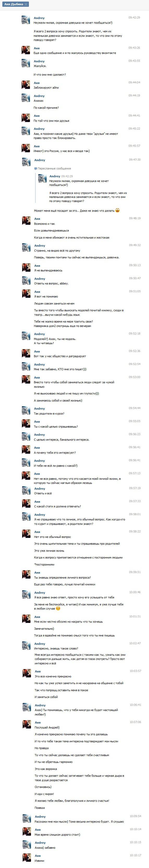This screenshot has width=149, height=868.
Task: Open Andrey's avatar on the 10:09:54 message
Action: (27, 818)
